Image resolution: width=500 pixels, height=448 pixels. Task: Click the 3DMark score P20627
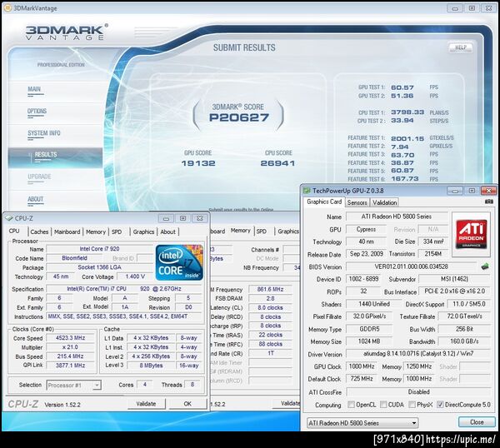(x=239, y=117)
